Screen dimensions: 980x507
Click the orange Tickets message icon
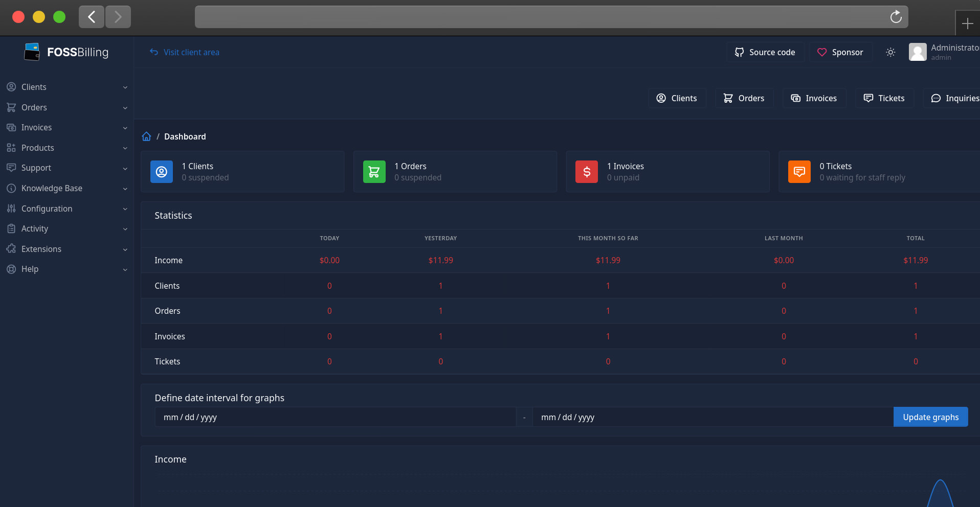(x=799, y=172)
